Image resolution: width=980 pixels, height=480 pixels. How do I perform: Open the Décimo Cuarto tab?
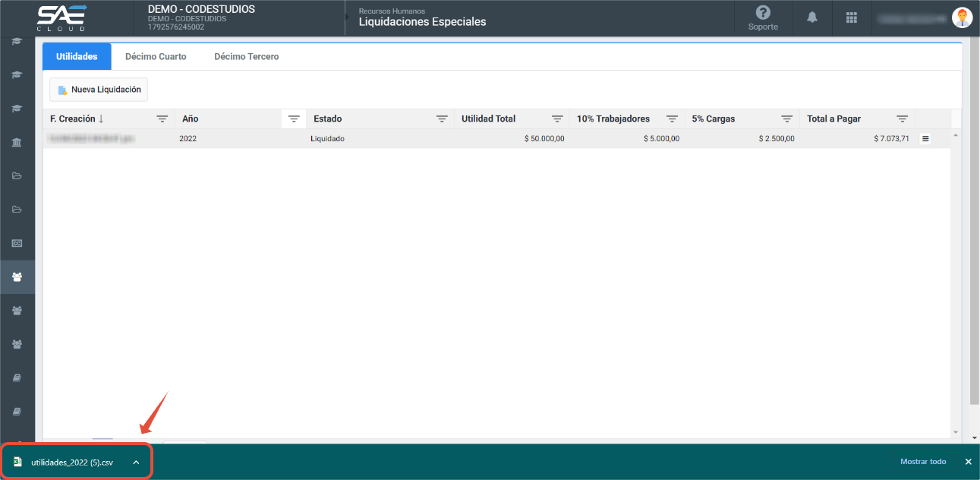(x=156, y=57)
